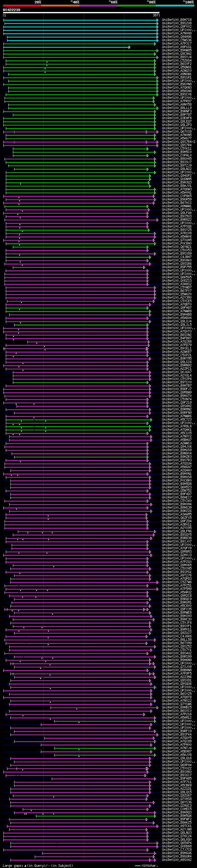Select label UniRef100_B9IEL1
Screen dimensions: 197x868
pos(177,349)
